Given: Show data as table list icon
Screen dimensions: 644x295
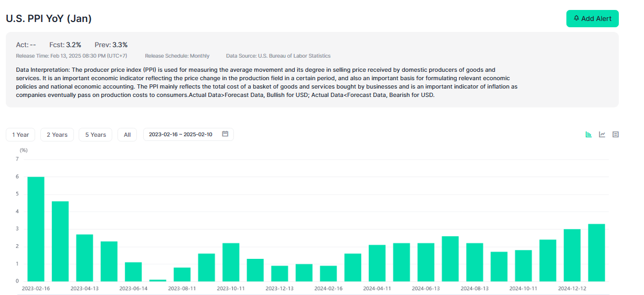Looking at the screenshot, I should click(x=616, y=135).
